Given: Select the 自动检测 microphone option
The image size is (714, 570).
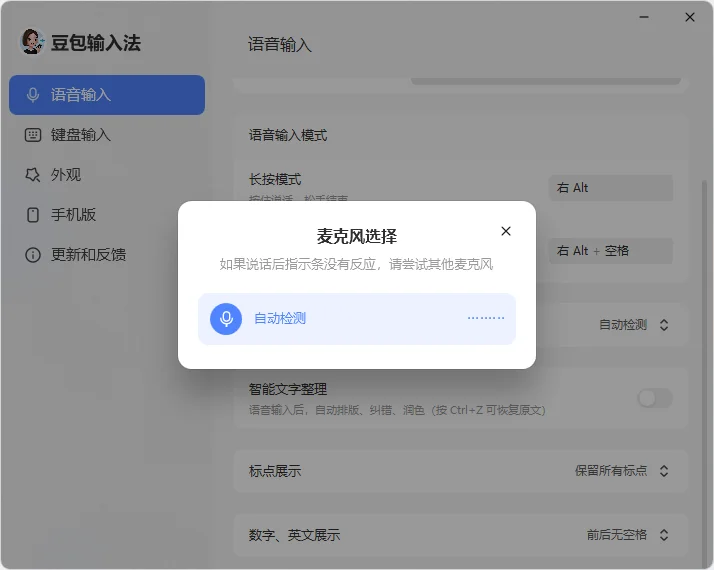Looking at the screenshot, I should [x=357, y=319].
